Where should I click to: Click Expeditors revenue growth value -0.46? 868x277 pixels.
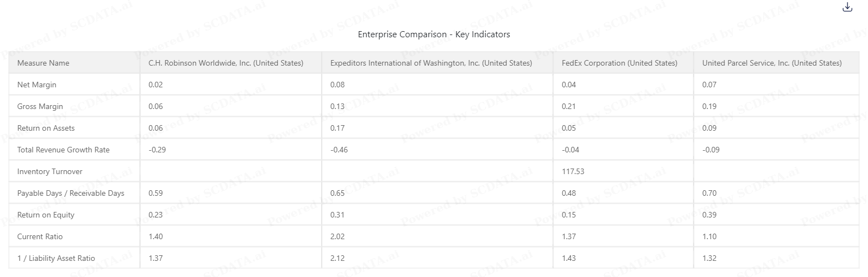337,150
